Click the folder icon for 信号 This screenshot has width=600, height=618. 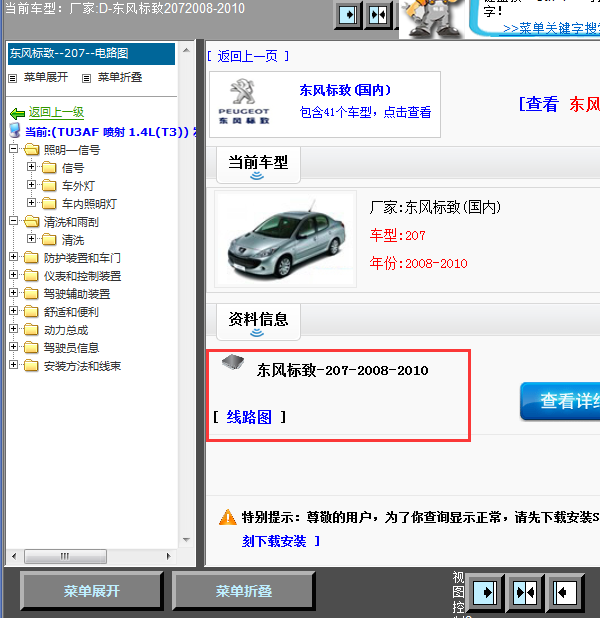coord(49,168)
